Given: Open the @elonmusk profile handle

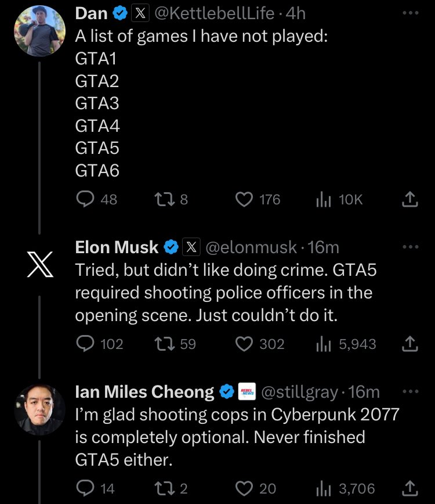Looking at the screenshot, I should [x=252, y=247].
